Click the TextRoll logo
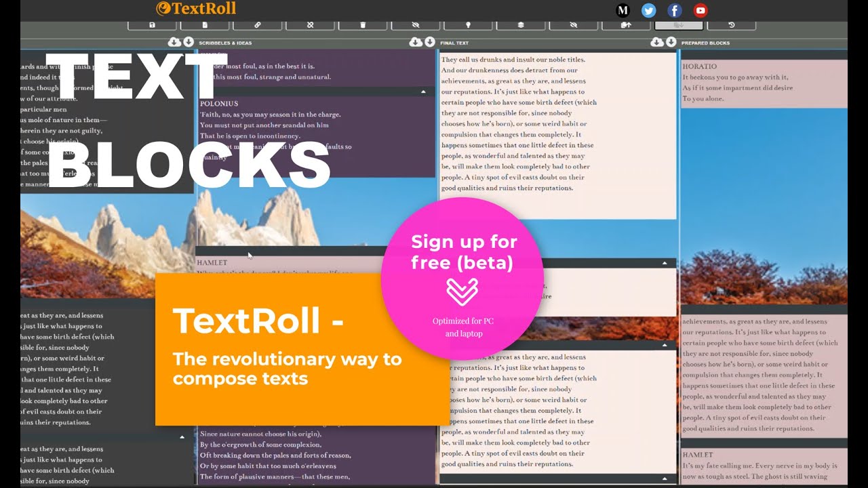This screenshot has width=868, height=488. point(196,9)
